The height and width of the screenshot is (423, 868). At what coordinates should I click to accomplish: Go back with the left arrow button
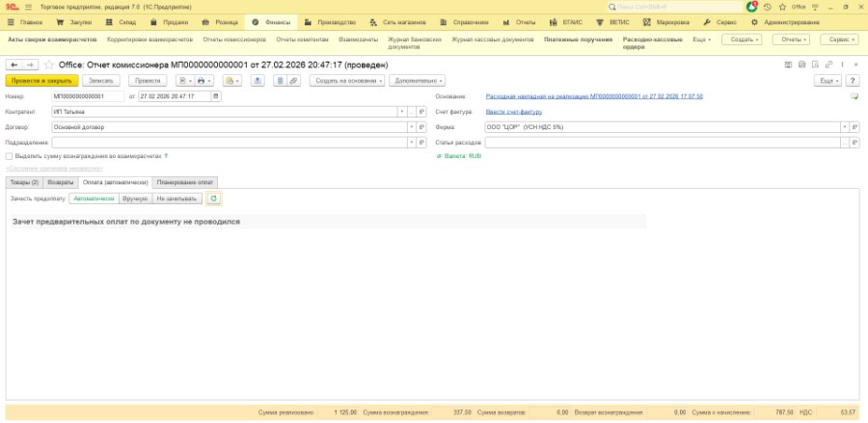pos(14,65)
